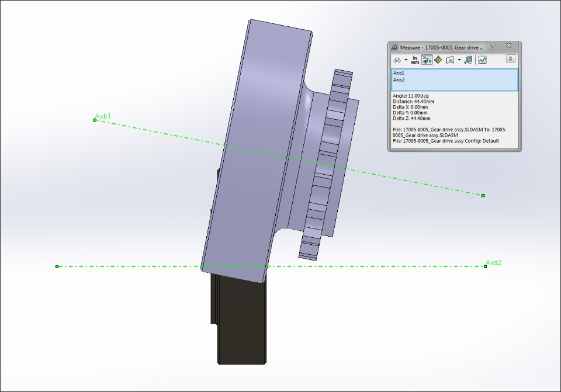561x392 pixels.
Task: Open the in/mm Units/Precision setting
Action: (415, 60)
